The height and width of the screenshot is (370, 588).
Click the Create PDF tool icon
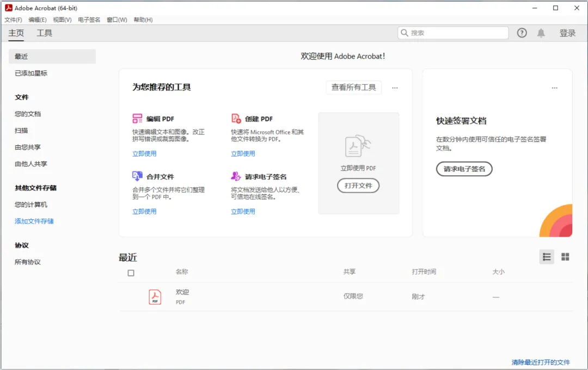point(236,119)
